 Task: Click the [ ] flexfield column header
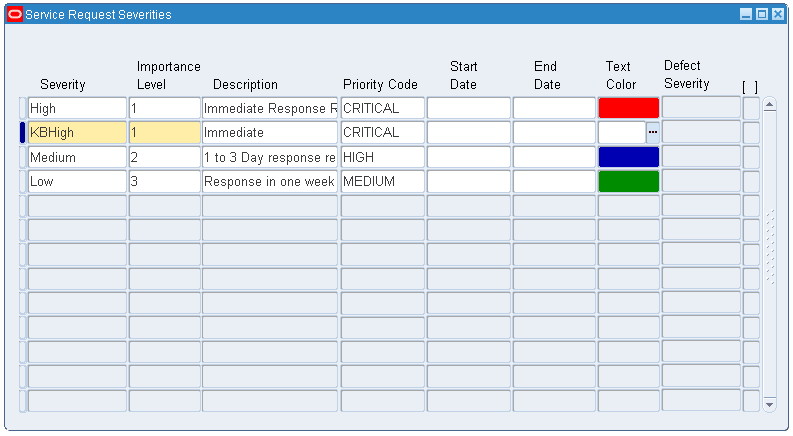coord(750,87)
